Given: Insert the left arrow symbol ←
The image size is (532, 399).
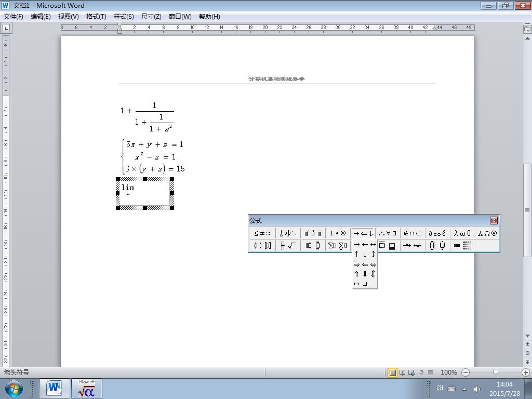Looking at the screenshot, I should tap(365, 244).
